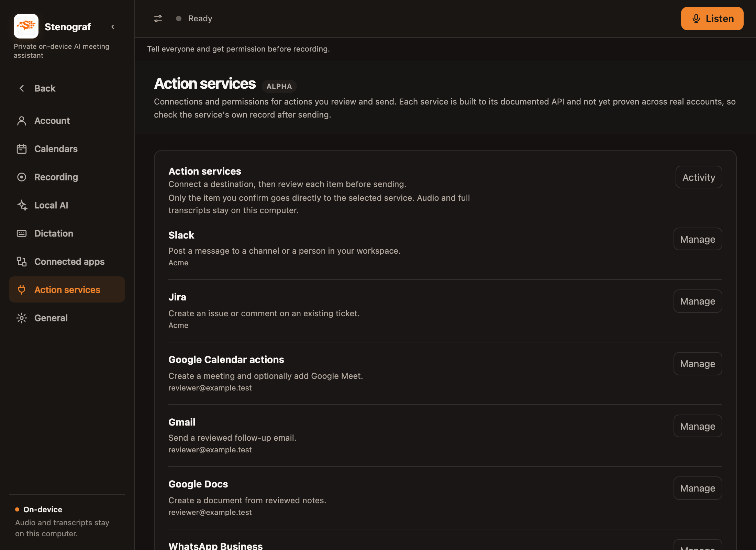Click the Stenograf app name
This screenshot has width=756, height=550.
68,27
